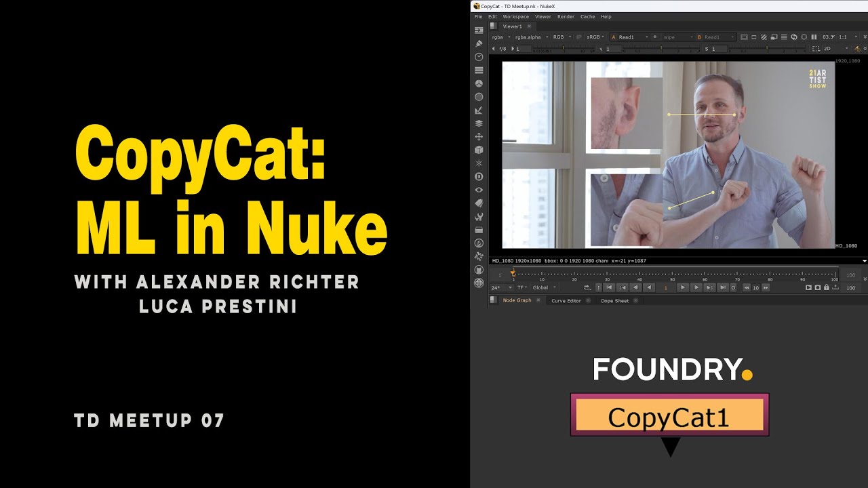Screen dimensions: 868x488
Task: Open the Filter nodes circle icon
Action: pos(479,97)
